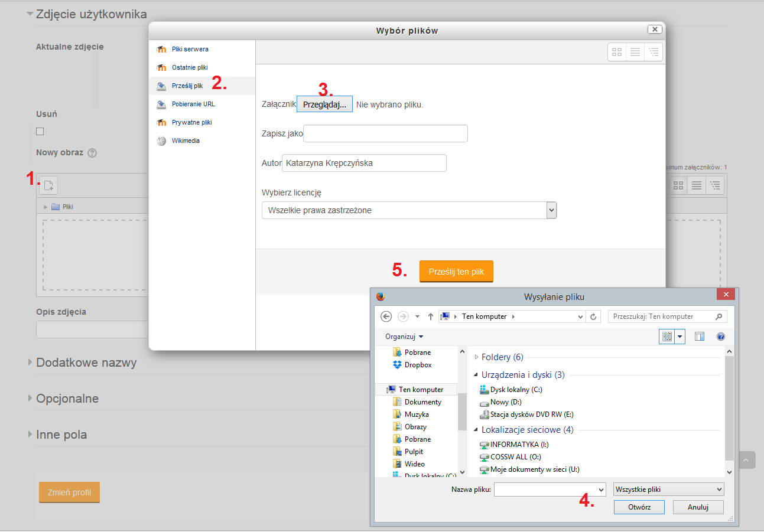764x532 pixels.
Task: Open INFORMATYKA (I:) network location
Action: pos(515,445)
